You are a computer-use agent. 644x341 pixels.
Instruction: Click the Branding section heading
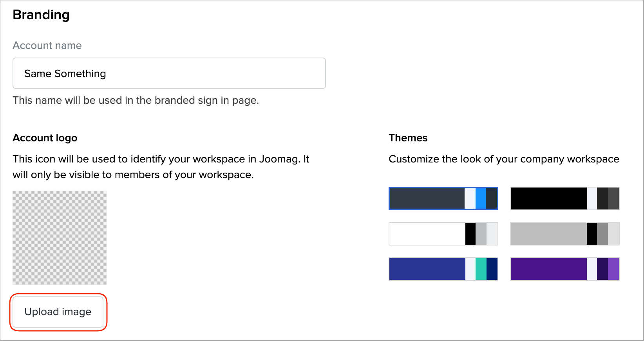pyautogui.click(x=41, y=15)
